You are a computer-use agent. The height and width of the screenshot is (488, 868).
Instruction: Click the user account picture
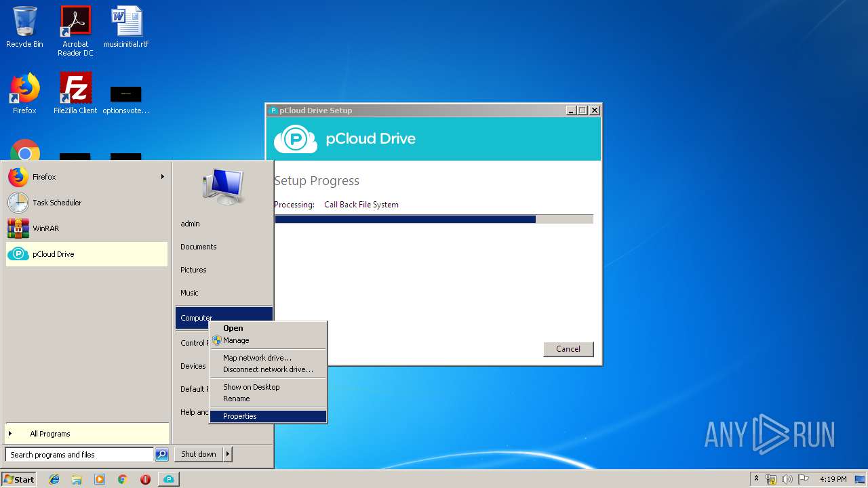click(x=223, y=186)
